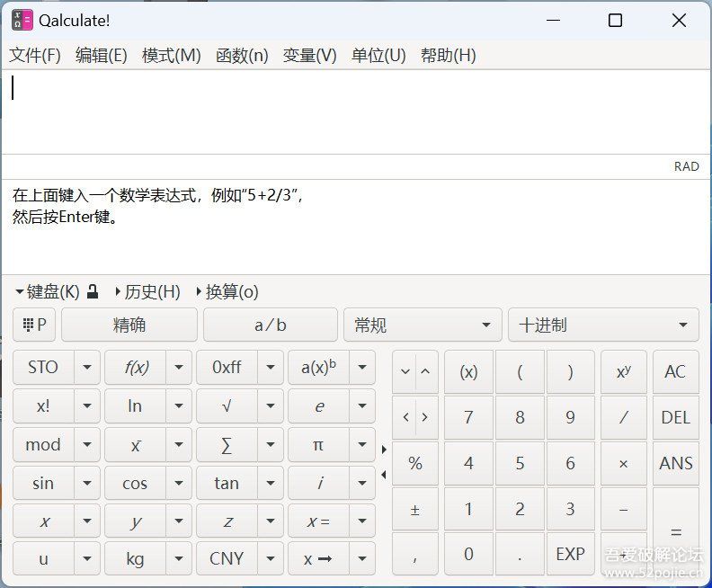Click the x → conversion key
Image resolution: width=712 pixels, height=588 pixels.
pos(318,558)
